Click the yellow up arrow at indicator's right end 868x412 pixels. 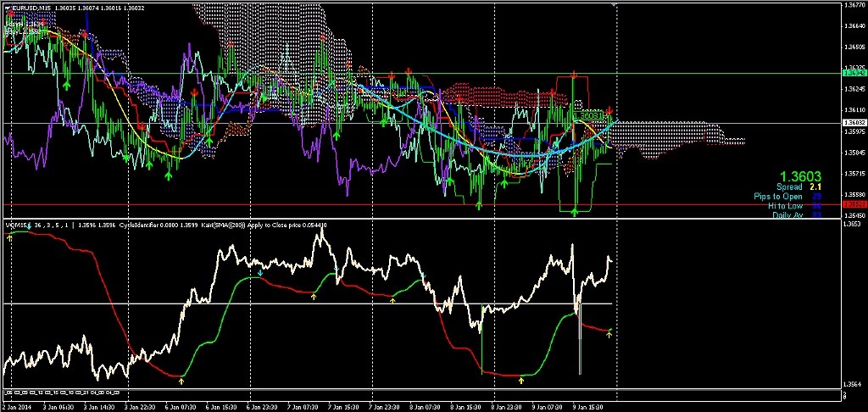point(609,335)
